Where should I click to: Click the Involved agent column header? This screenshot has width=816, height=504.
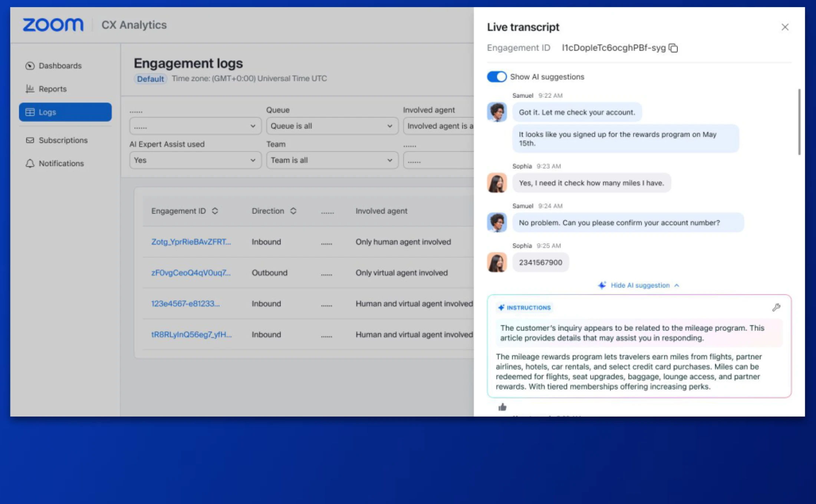pos(381,211)
